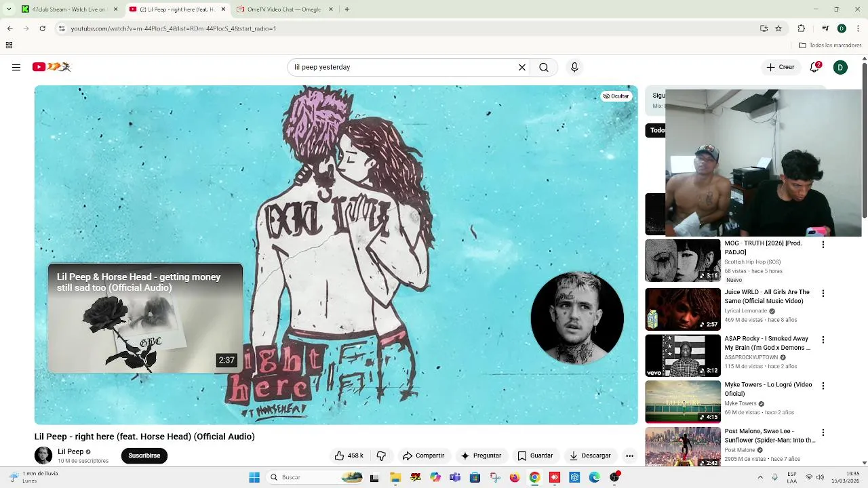Click the address bar URL
The height and width of the screenshot is (488, 868).
tap(173, 28)
